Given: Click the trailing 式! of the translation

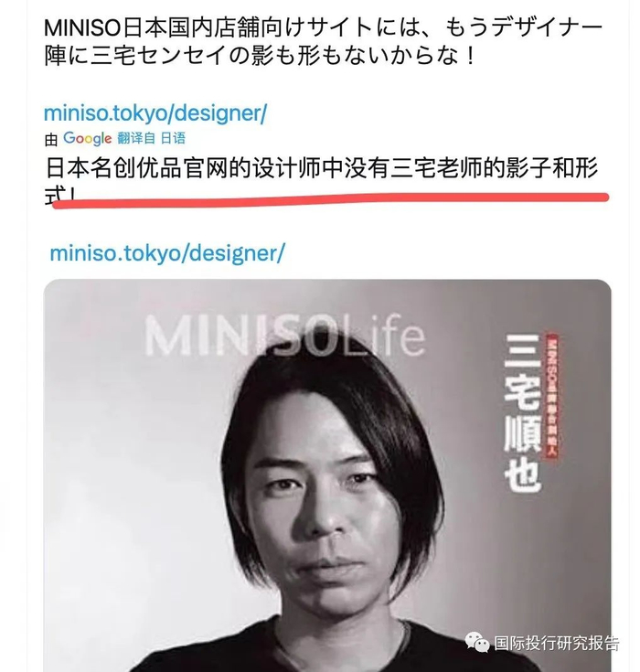Looking at the screenshot, I should click(x=60, y=194).
